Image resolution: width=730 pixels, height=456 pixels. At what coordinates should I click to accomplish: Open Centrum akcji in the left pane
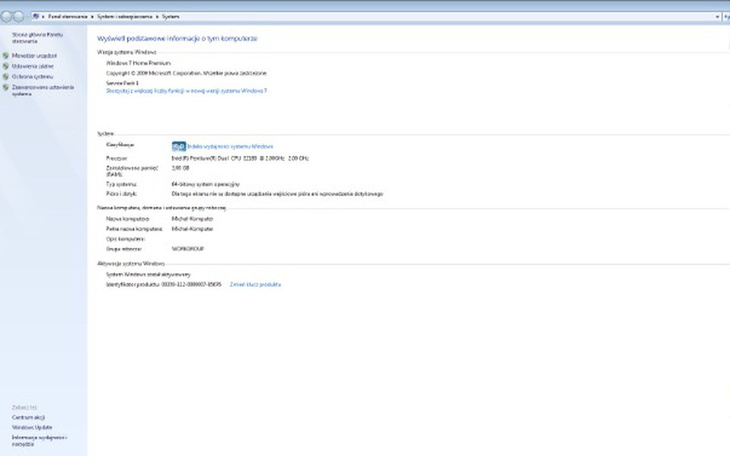click(x=28, y=417)
